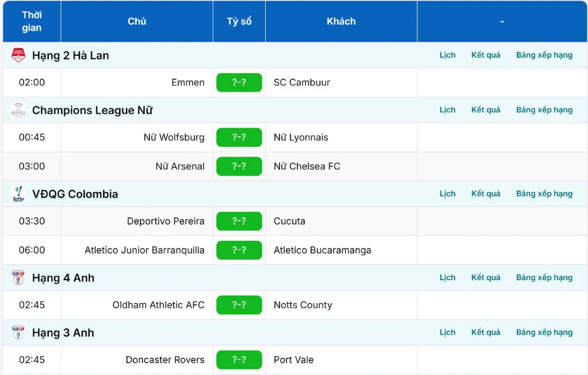Click score button for Oldham Athletic match
This screenshot has height=375, width=588.
(239, 305)
